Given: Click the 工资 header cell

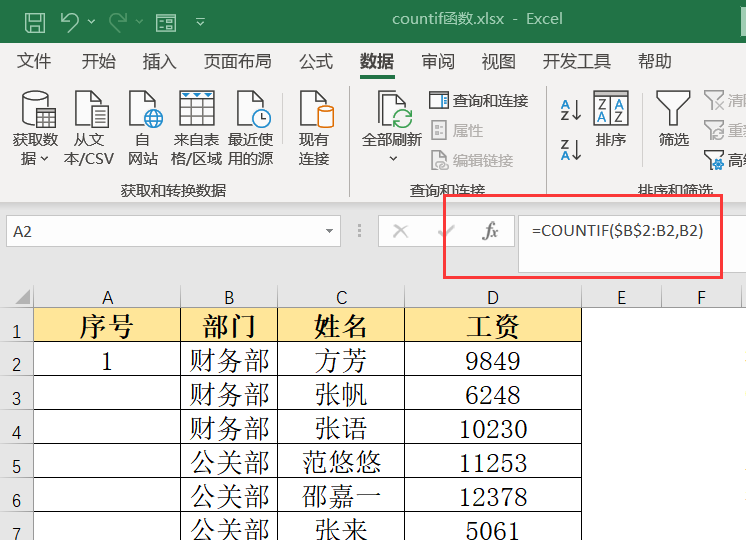Looking at the screenshot, I should point(493,325).
